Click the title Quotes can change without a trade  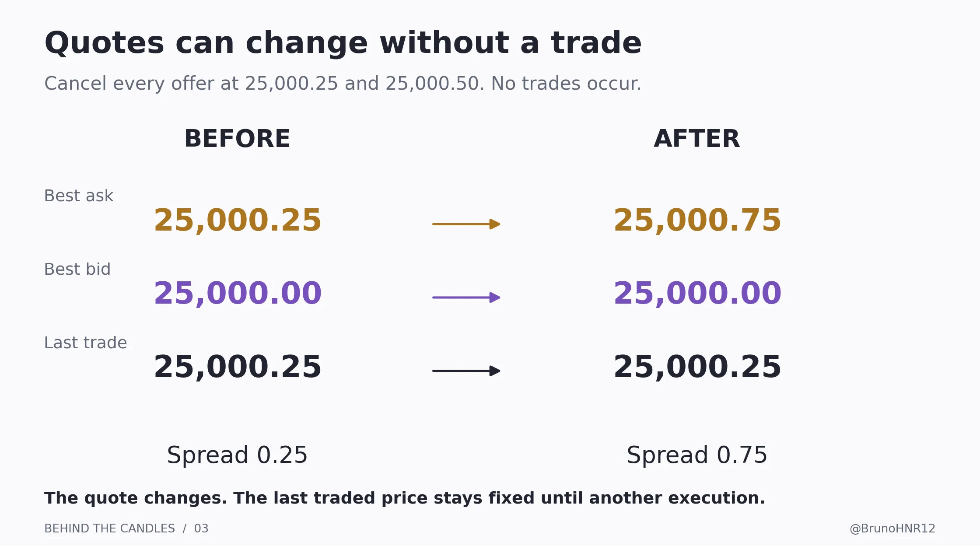[343, 44]
